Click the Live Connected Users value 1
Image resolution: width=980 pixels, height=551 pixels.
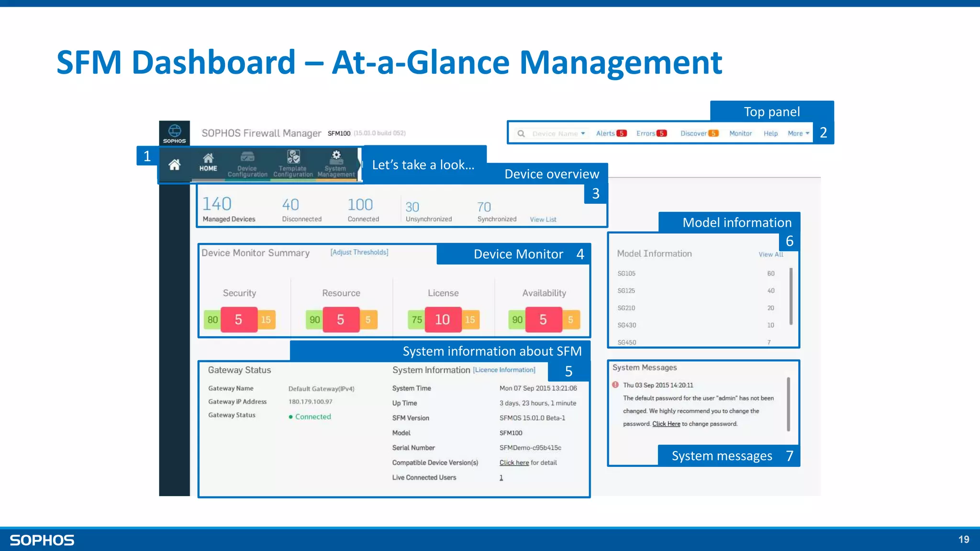click(x=501, y=477)
